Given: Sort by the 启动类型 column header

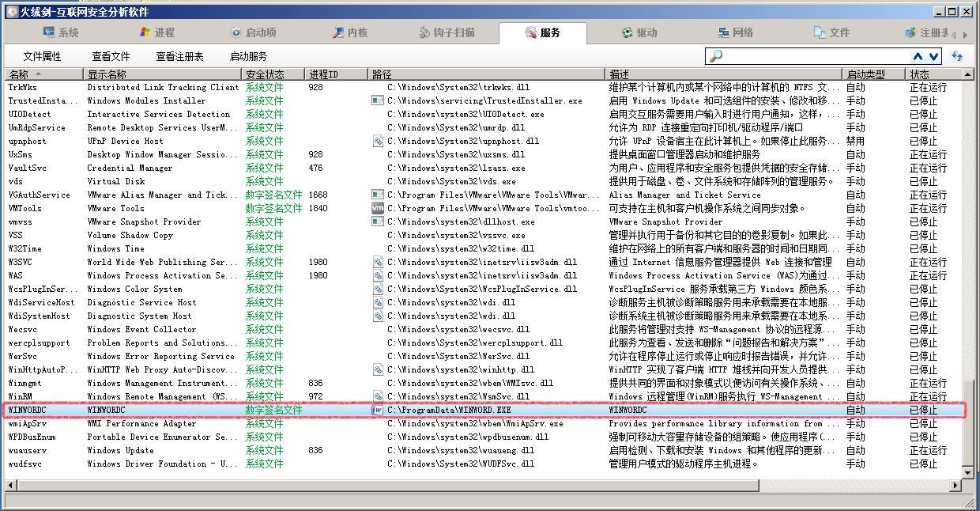Looking at the screenshot, I should tap(873, 74).
